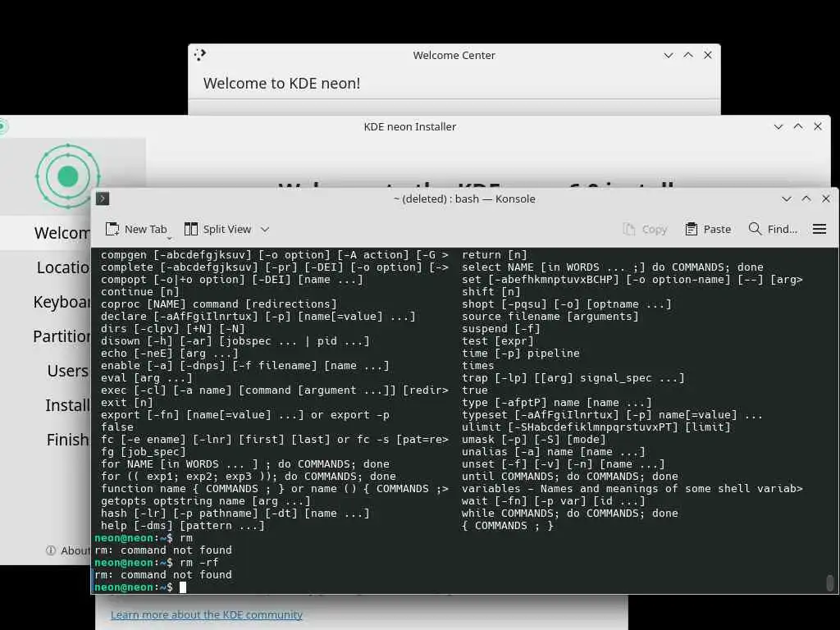Click the Split View button in Konsole
The image size is (840, 630).
click(218, 230)
